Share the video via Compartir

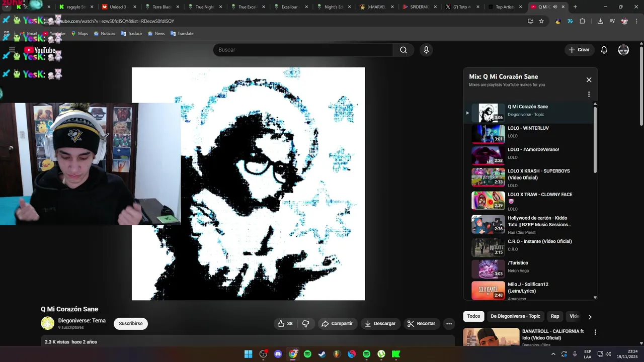[337, 324]
